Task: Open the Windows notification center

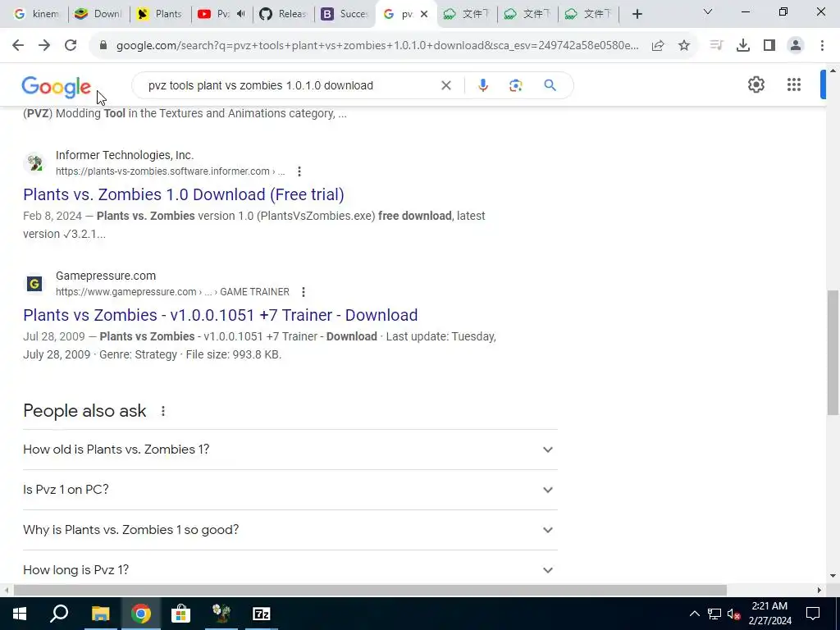Action: [x=813, y=614]
